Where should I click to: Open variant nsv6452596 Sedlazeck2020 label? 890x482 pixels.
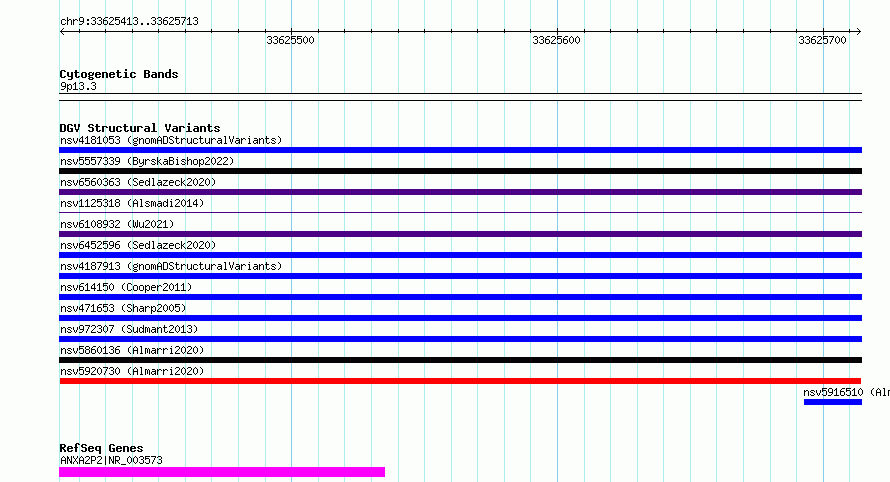tap(138, 245)
